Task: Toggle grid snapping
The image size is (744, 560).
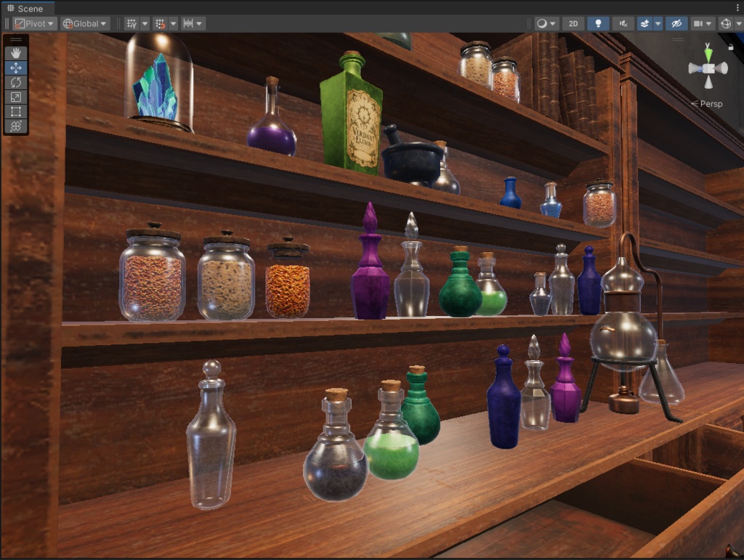Action: (161, 23)
